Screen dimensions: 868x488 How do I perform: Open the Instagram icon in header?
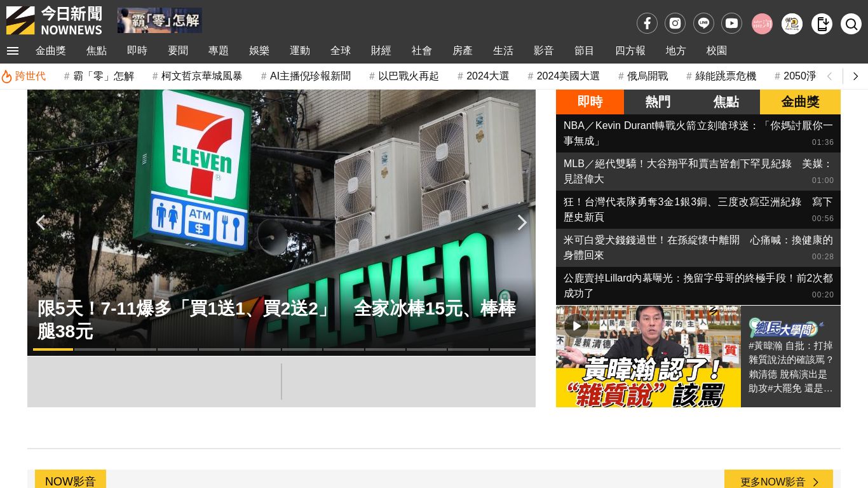675,24
